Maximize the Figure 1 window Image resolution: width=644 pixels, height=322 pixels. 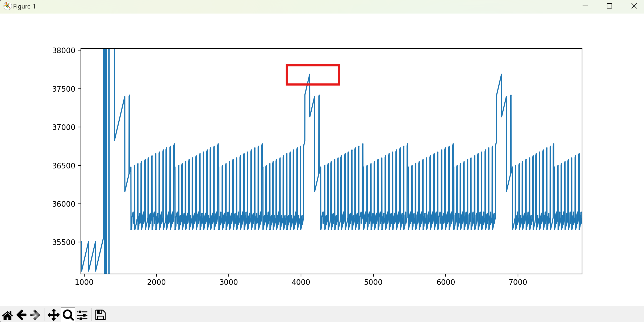pyautogui.click(x=609, y=6)
